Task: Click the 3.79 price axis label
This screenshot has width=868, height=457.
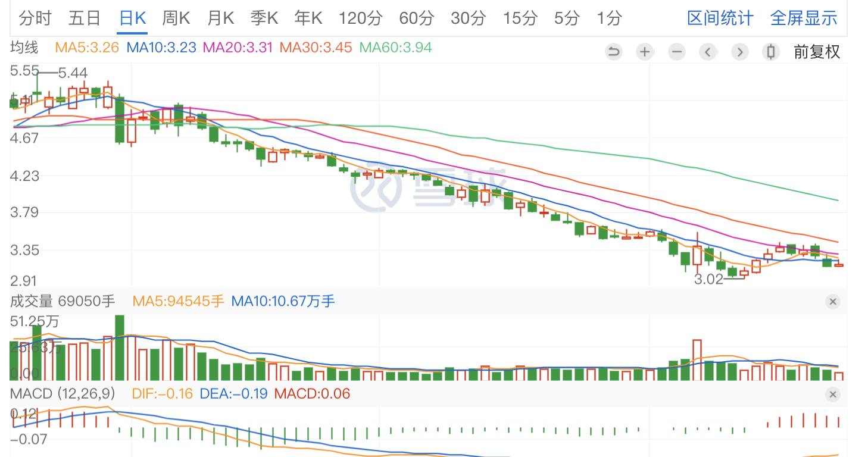Action: 24,212
